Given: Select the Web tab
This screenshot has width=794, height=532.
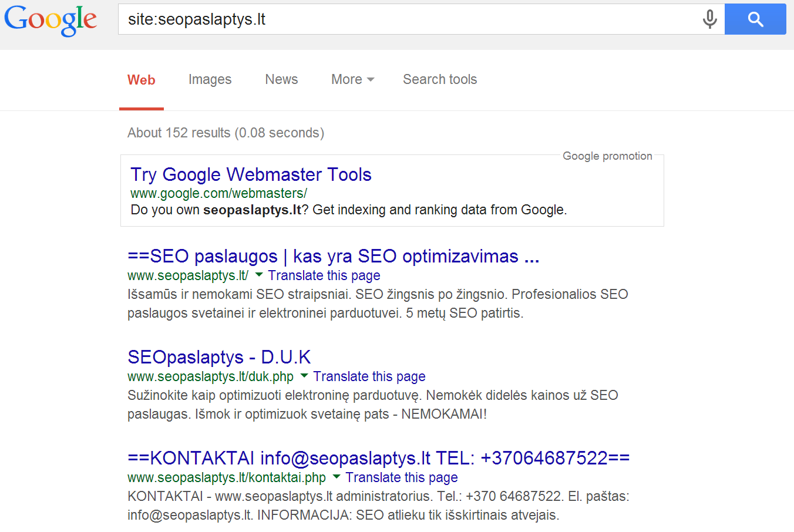Looking at the screenshot, I should point(142,80).
